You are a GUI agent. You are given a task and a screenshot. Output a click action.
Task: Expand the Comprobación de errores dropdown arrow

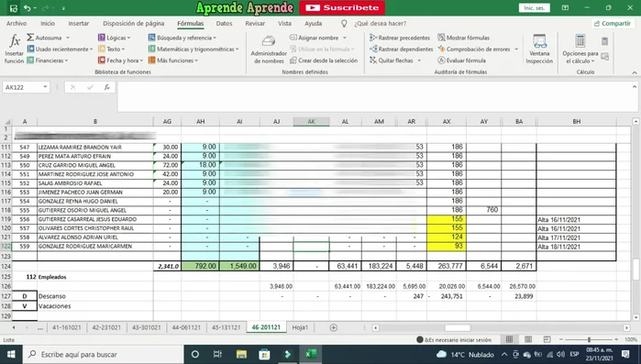(516, 49)
